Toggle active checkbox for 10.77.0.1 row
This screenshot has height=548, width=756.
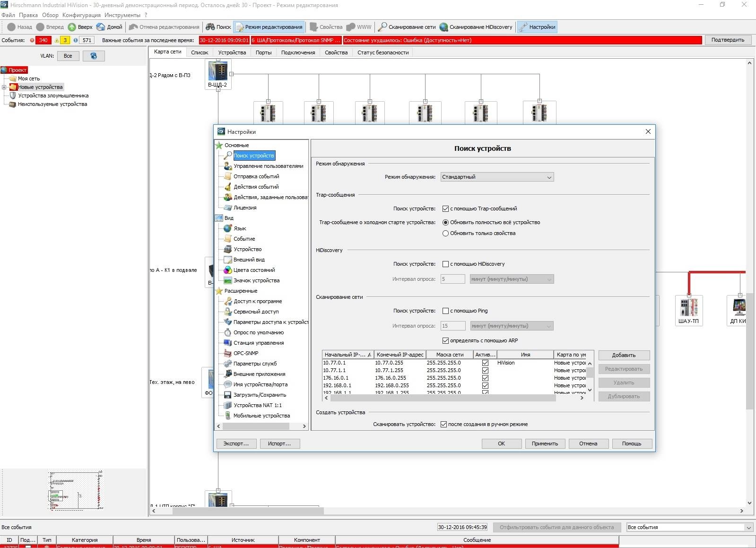coord(485,363)
